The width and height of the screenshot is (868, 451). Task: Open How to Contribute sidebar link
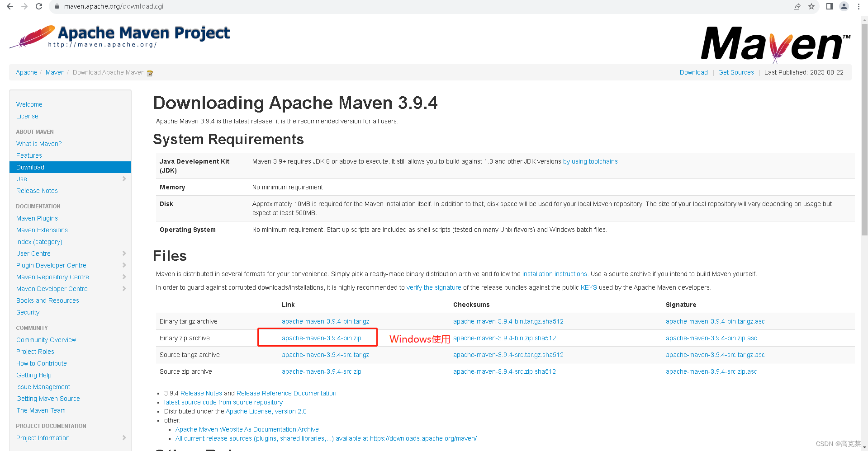(42, 363)
